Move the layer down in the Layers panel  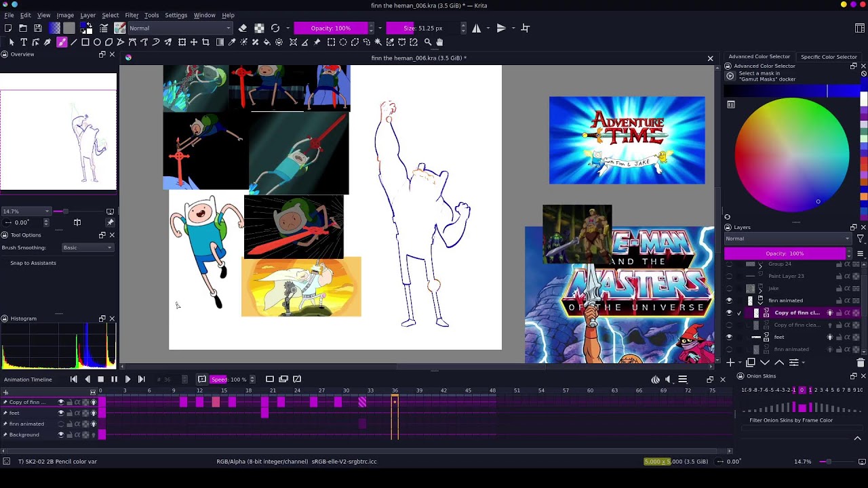(765, 363)
